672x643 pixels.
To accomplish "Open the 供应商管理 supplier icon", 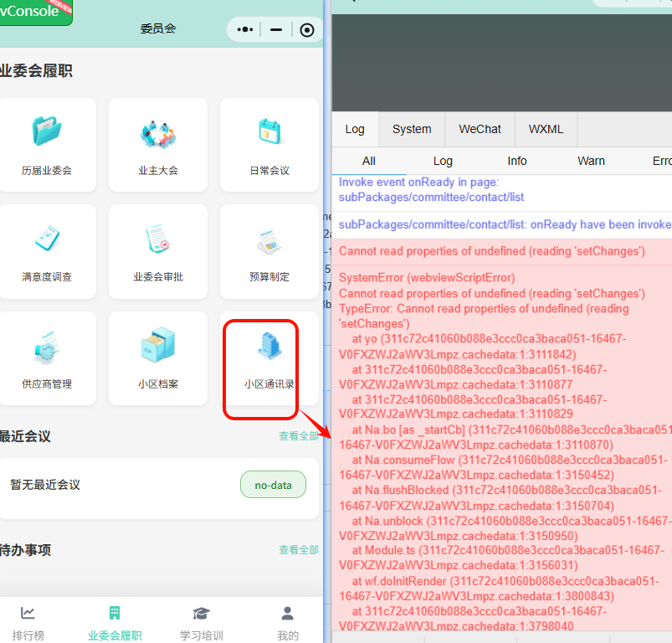I will [x=48, y=347].
